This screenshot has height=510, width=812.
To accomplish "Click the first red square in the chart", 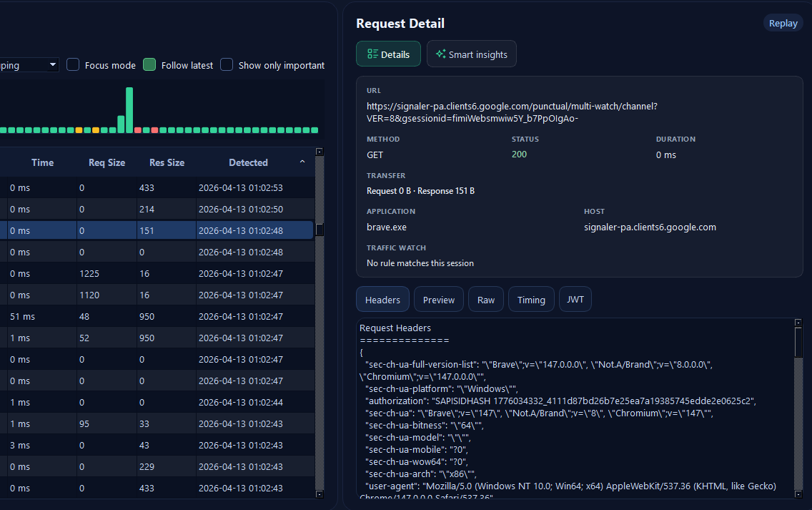I will pos(138,130).
